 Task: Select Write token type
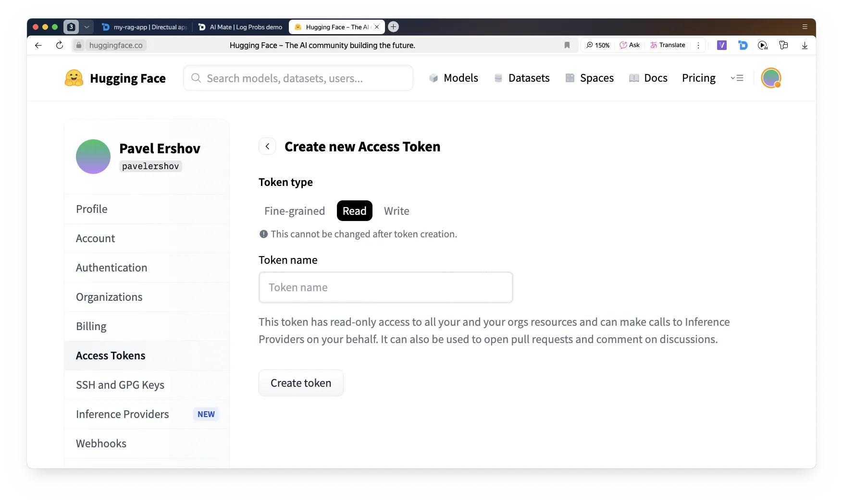(397, 211)
